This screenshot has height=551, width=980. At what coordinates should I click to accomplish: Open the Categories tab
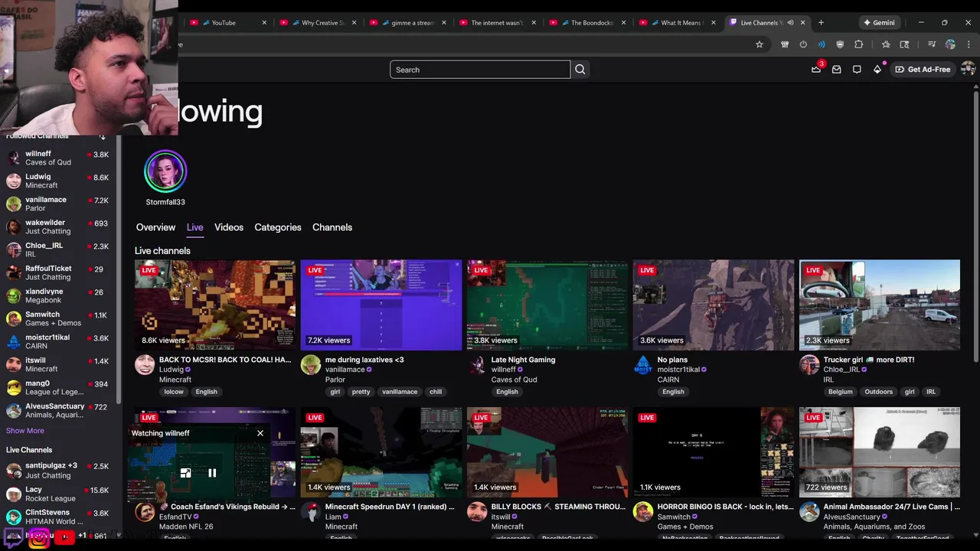278,227
